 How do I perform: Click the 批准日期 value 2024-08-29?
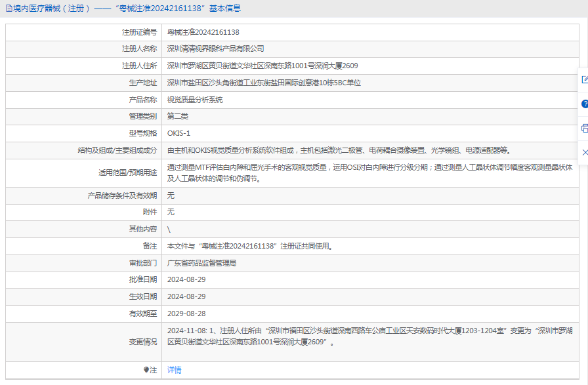pyautogui.click(x=186, y=279)
